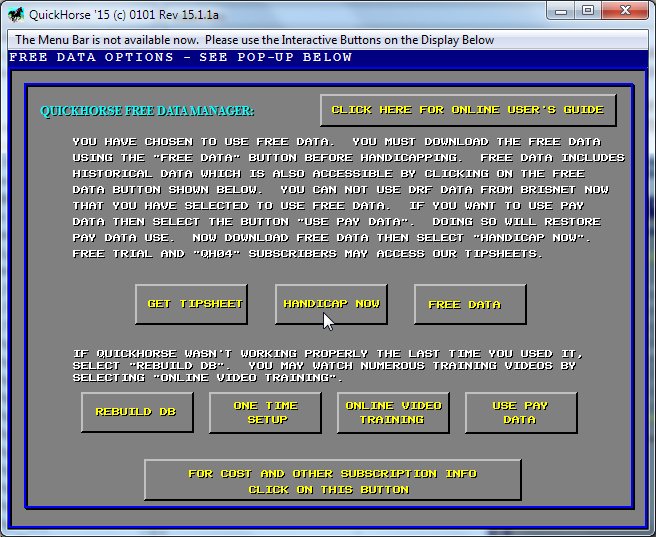656x537 pixels.
Task: Open the online user's guide
Action: pos(467,110)
